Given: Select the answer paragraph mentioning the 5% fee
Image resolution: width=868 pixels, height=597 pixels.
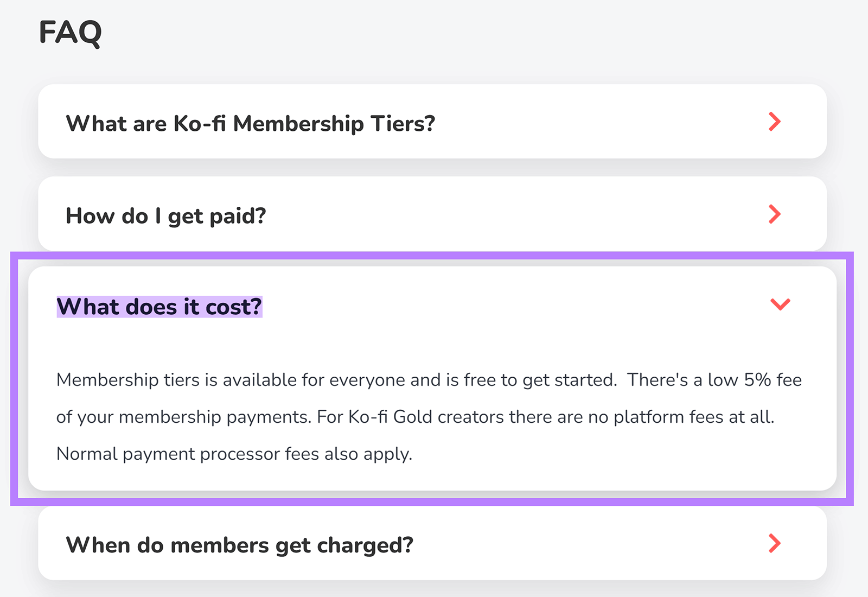Looking at the screenshot, I should pyautogui.click(x=429, y=417).
